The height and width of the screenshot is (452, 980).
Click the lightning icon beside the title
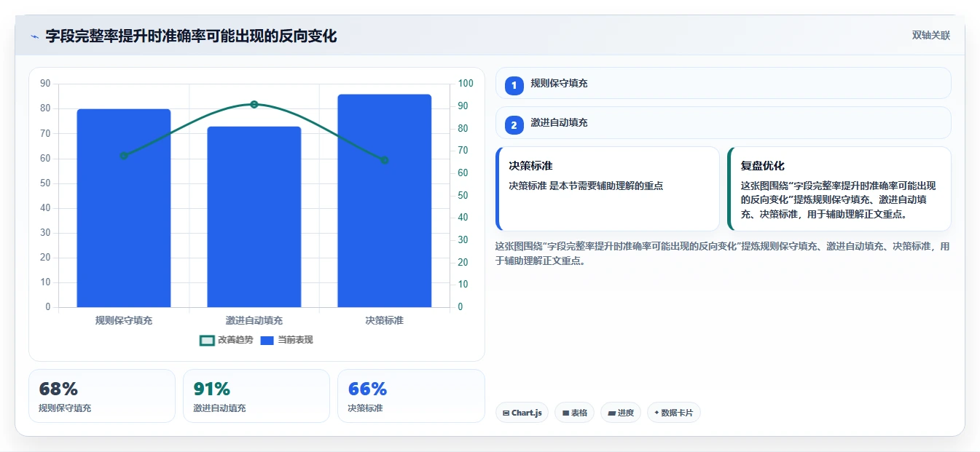pyautogui.click(x=34, y=36)
